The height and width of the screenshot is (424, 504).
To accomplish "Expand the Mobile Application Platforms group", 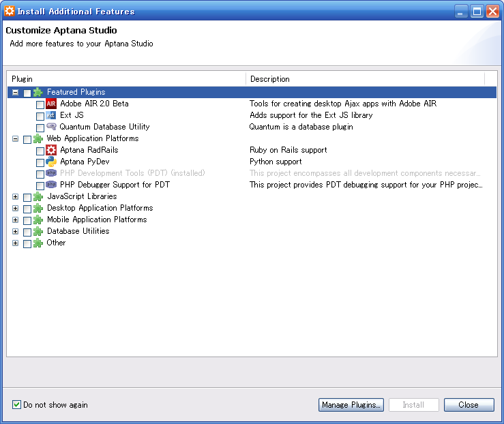I will pos(15,219).
